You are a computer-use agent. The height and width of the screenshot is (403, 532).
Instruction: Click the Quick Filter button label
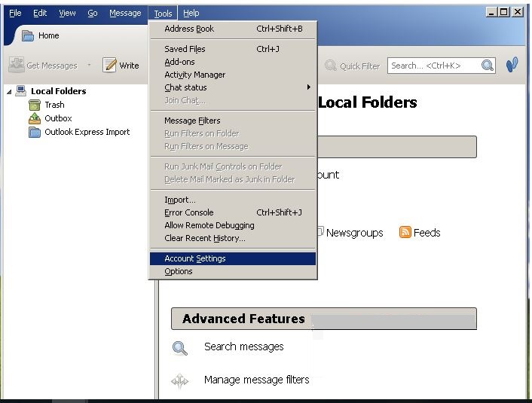point(360,66)
